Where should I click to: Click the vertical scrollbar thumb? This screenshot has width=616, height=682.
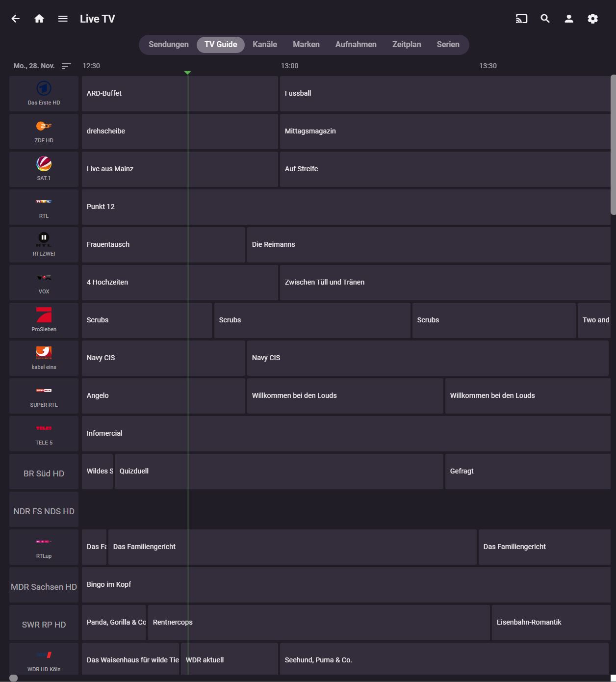[x=613, y=145]
